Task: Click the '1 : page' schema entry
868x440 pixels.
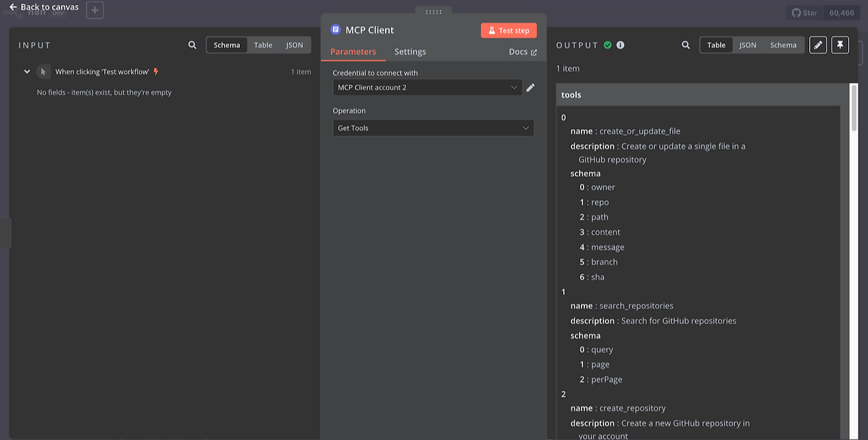Action: point(594,365)
